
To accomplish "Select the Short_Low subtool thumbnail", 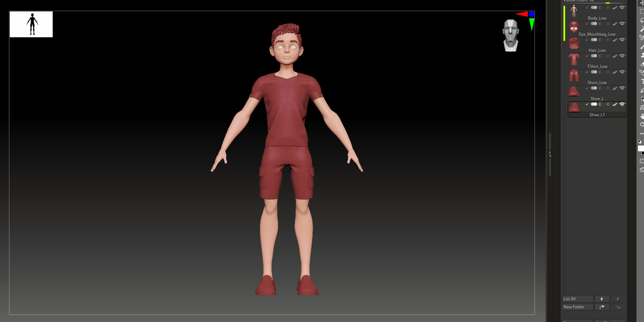I will tap(574, 75).
